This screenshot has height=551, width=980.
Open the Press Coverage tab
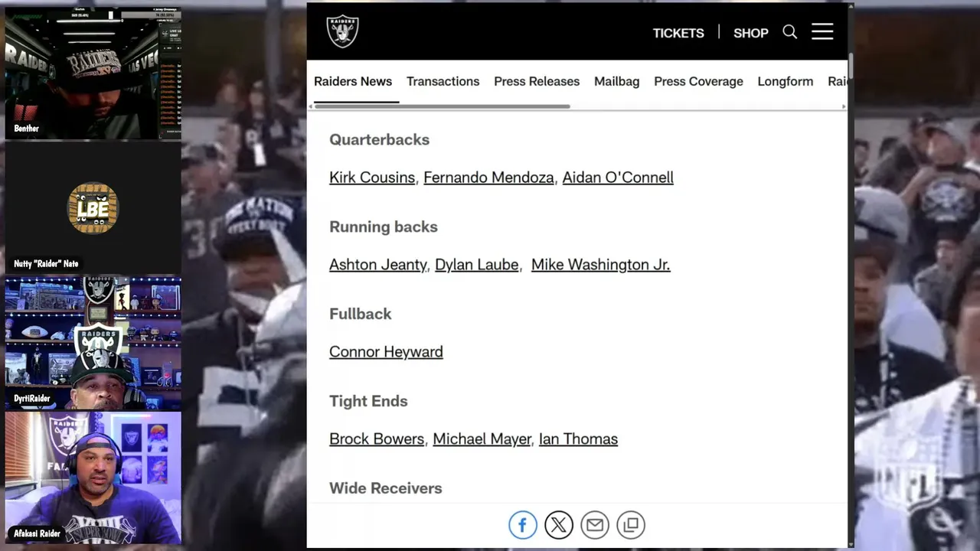698,81
